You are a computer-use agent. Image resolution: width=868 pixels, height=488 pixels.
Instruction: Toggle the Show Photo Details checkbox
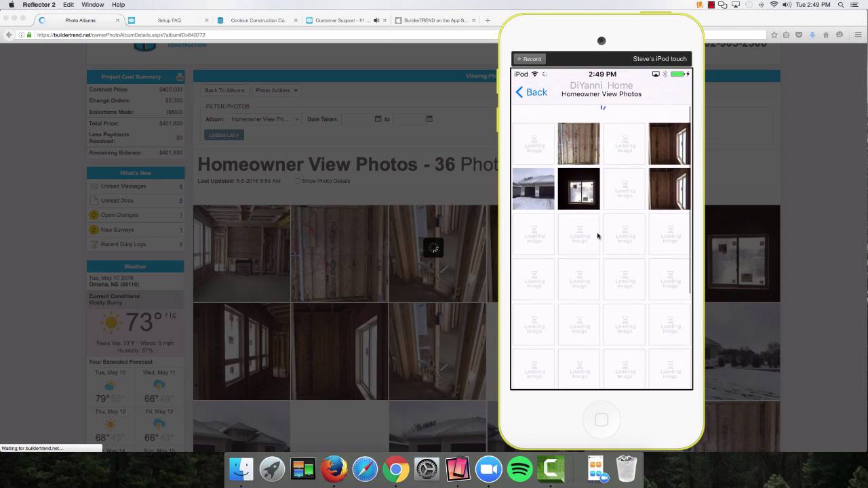[298, 181]
